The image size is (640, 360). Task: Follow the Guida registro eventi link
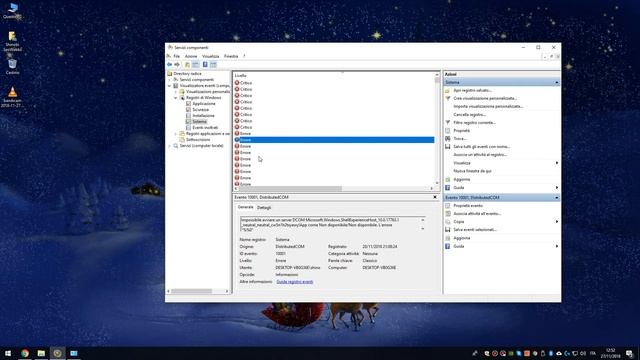[x=295, y=282]
